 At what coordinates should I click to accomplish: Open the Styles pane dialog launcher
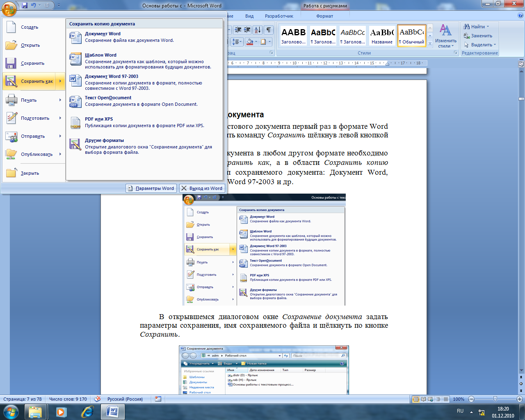coord(456,52)
